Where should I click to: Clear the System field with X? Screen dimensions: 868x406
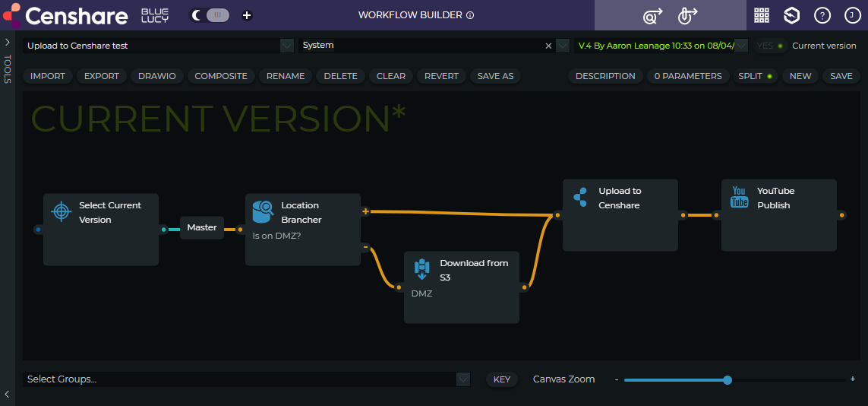(548, 46)
